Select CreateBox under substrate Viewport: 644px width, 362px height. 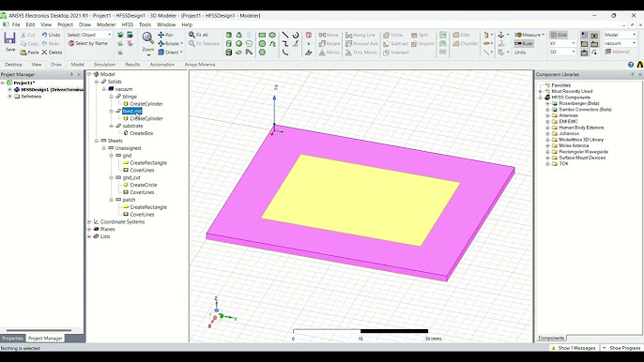pyautogui.click(x=141, y=133)
